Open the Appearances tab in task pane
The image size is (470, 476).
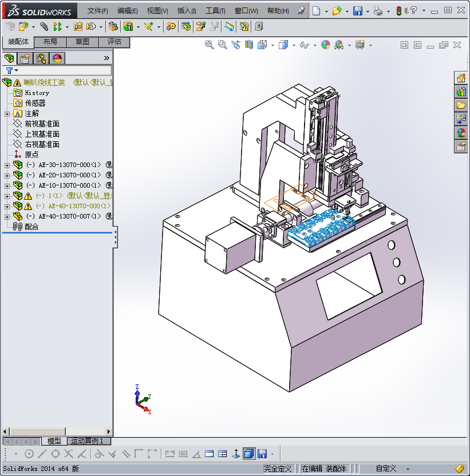coord(461,133)
